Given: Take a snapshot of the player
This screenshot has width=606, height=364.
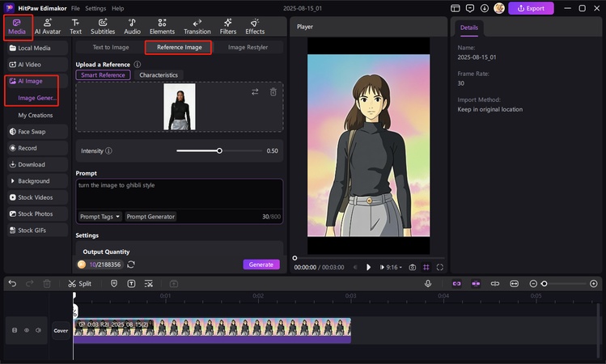Looking at the screenshot, I should [413, 268].
